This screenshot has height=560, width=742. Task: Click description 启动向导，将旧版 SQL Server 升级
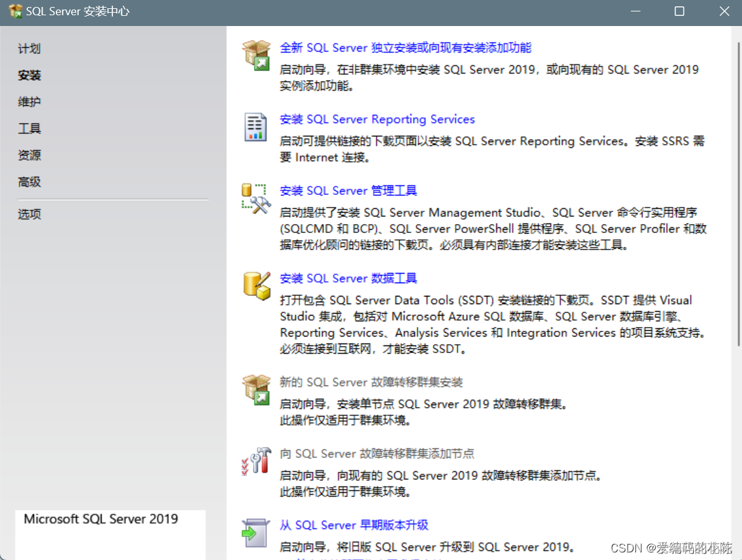(427, 547)
